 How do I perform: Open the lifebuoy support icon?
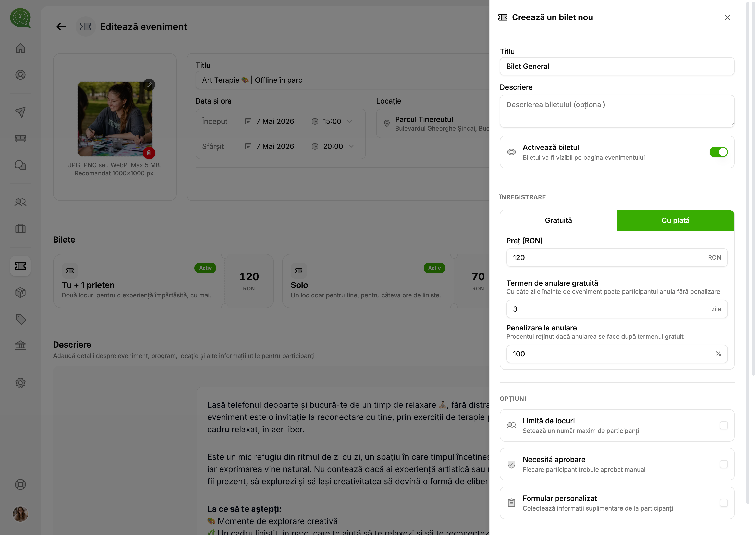20,485
